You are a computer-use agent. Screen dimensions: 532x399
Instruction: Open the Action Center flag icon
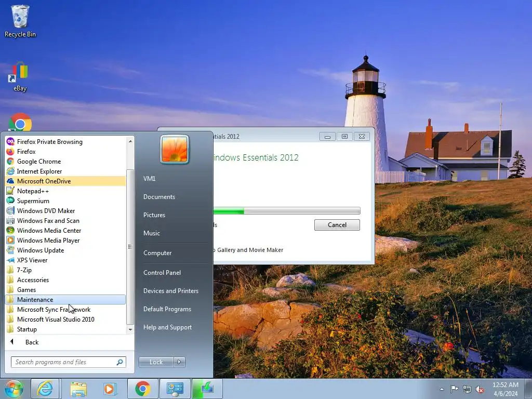454,389
